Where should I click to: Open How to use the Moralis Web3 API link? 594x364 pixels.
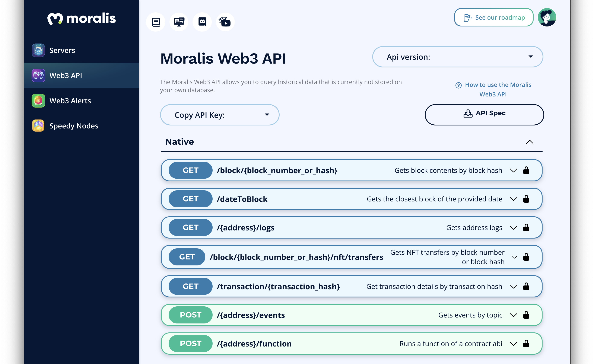(493, 89)
